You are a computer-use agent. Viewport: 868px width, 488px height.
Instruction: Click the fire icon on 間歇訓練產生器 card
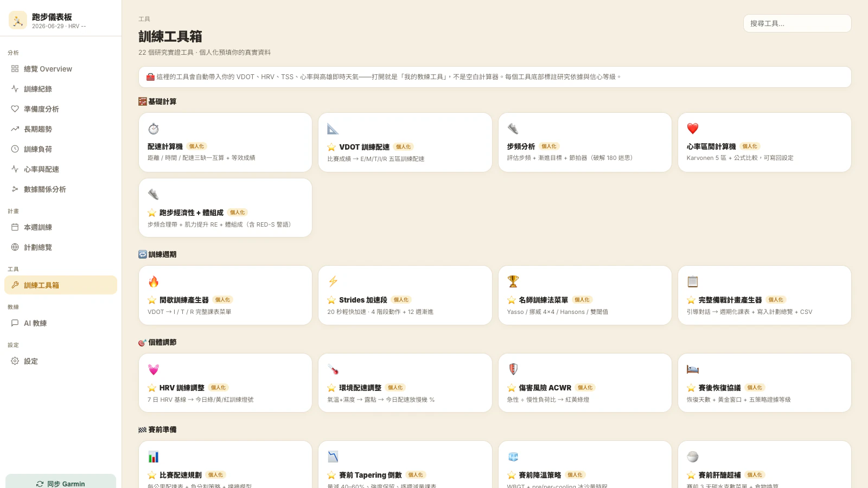point(154,281)
